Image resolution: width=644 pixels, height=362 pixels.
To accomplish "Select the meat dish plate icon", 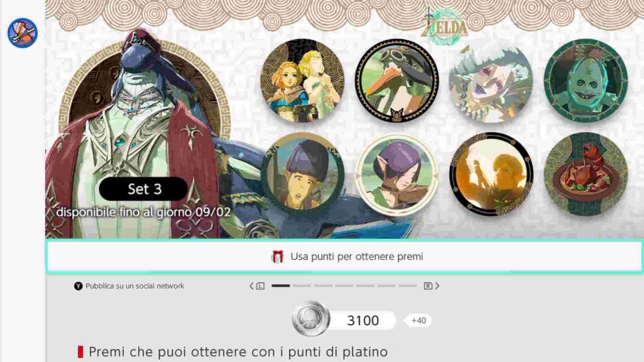I will pyautogui.click(x=586, y=174).
